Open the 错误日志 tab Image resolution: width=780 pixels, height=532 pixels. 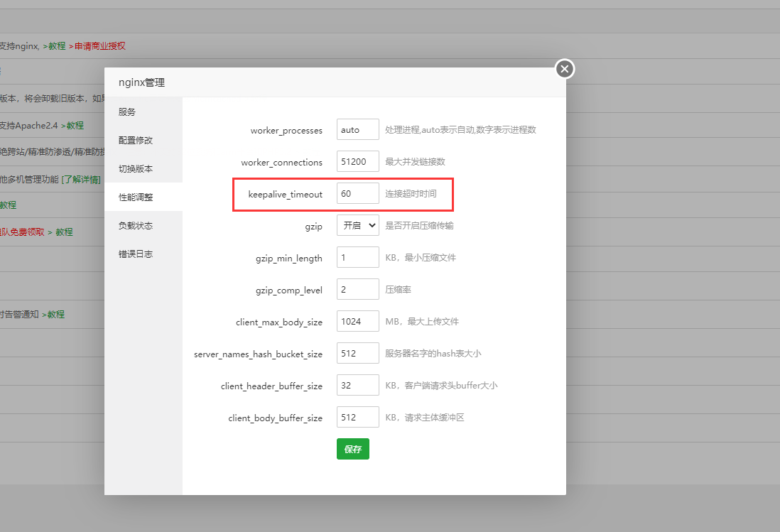[143, 254]
